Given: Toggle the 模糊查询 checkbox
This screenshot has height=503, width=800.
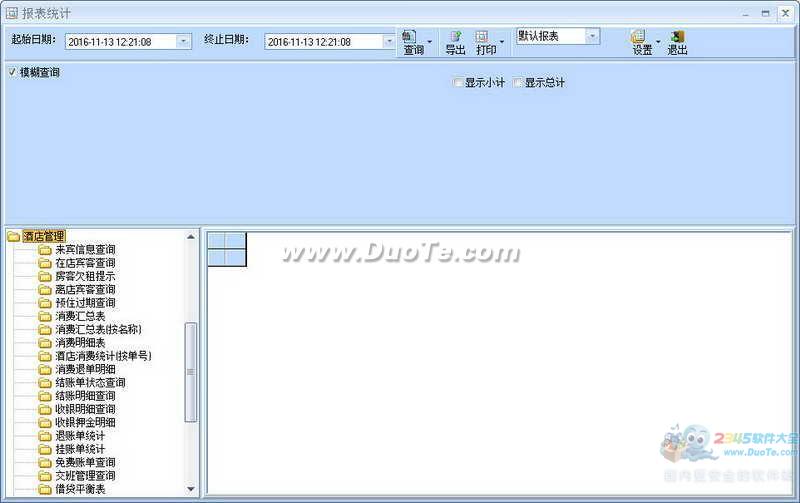Looking at the screenshot, I should pyautogui.click(x=12, y=72).
